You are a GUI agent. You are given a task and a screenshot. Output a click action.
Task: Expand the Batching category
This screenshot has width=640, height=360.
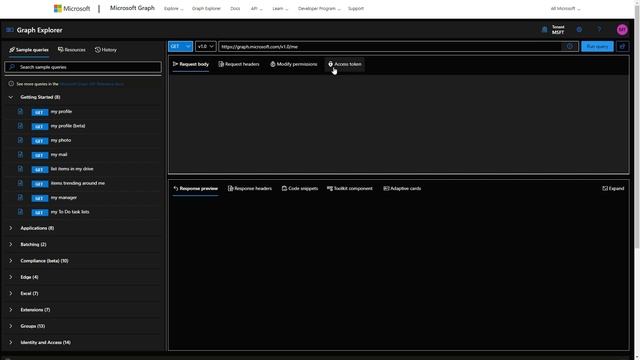click(11, 244)
